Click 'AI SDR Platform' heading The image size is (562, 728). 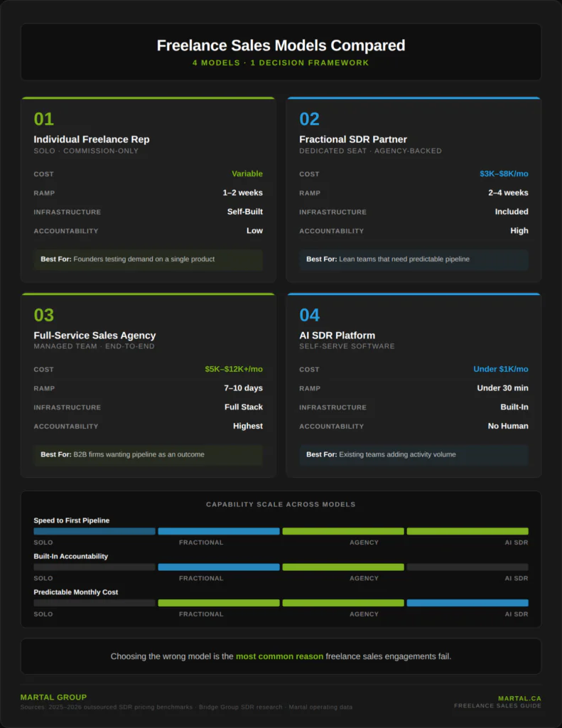pos(337,336)
